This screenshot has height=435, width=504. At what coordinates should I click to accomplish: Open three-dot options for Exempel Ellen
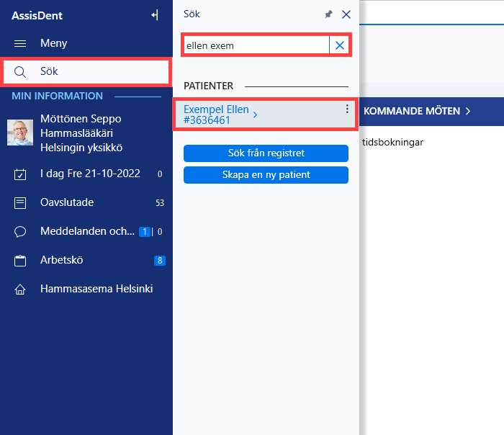(x=347, y=109)
